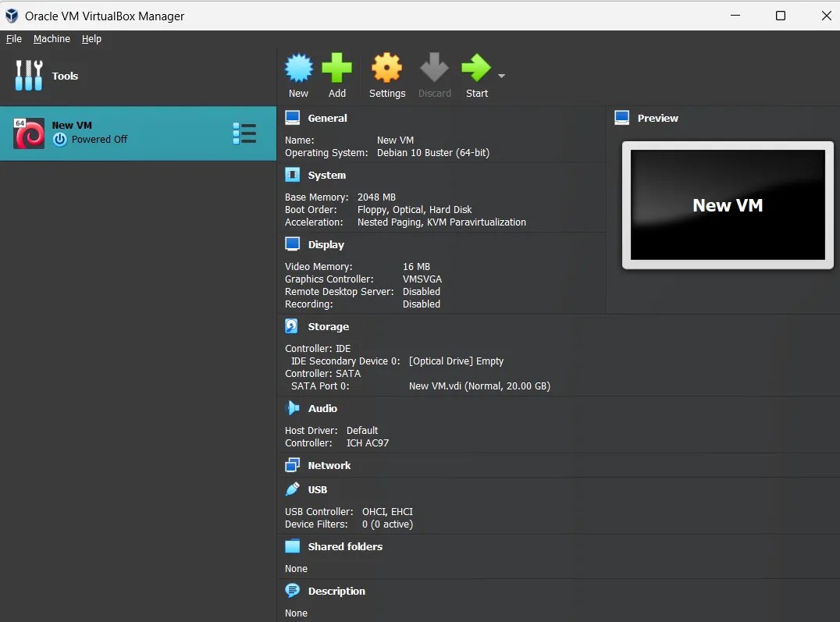Click the USB section icon

click(294, 489)
